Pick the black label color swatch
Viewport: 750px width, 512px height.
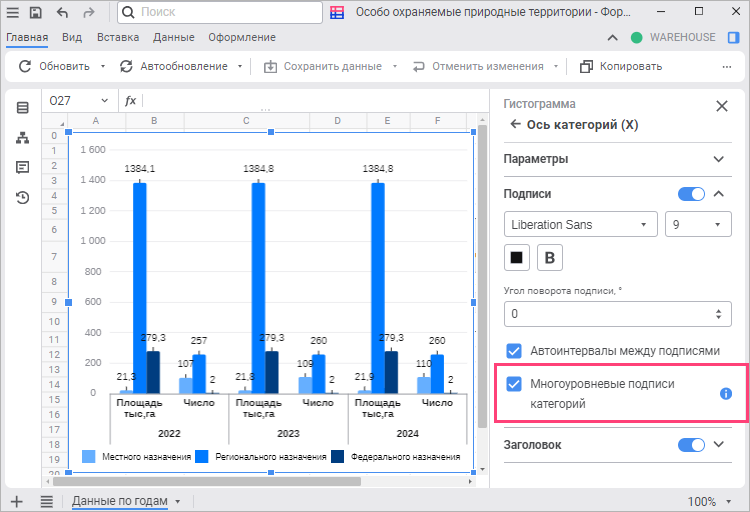tap(517, 257)
